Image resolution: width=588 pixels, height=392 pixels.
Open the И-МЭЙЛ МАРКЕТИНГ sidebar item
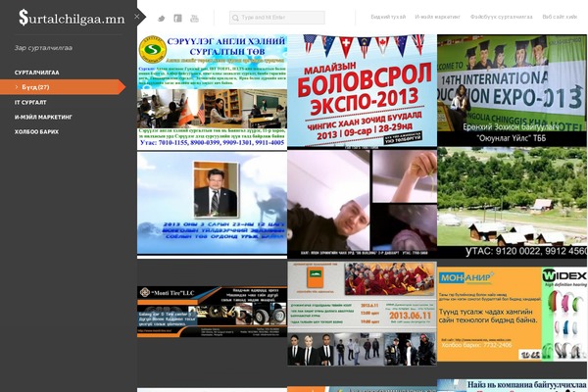pyautogui.click(x=43, y=117)
